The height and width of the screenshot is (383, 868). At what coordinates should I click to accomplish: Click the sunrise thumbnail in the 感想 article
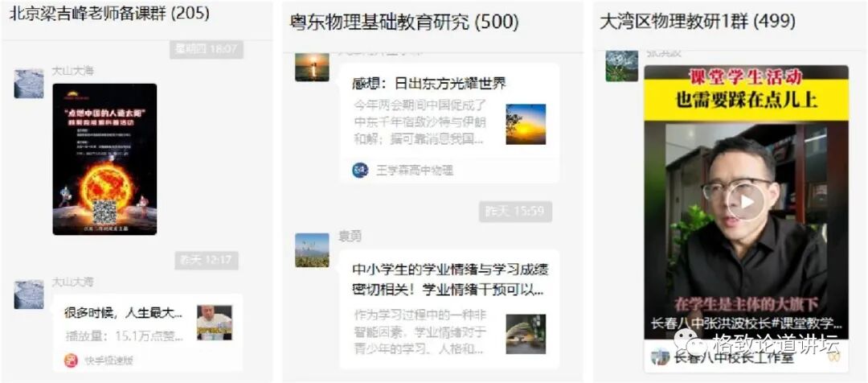pos(526,124)
